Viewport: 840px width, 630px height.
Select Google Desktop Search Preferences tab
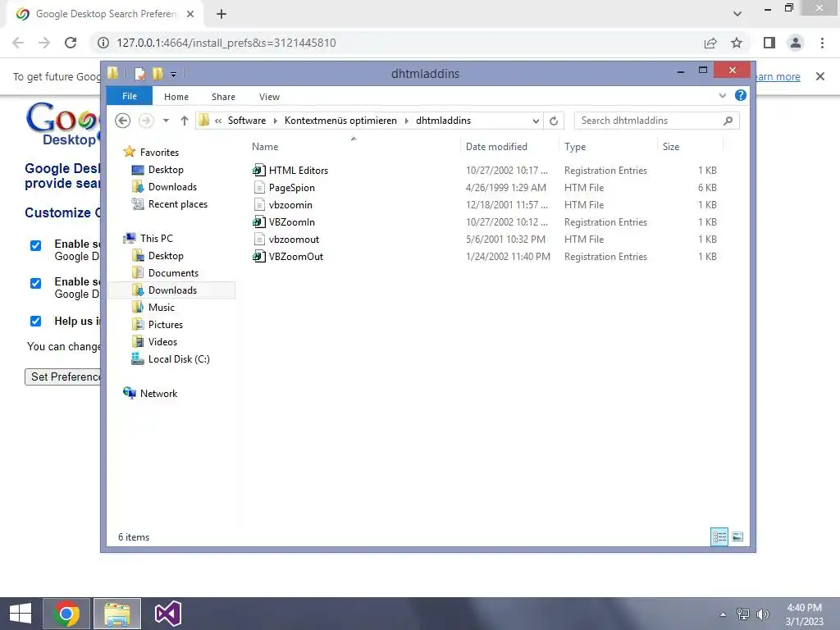pos(106,14)
